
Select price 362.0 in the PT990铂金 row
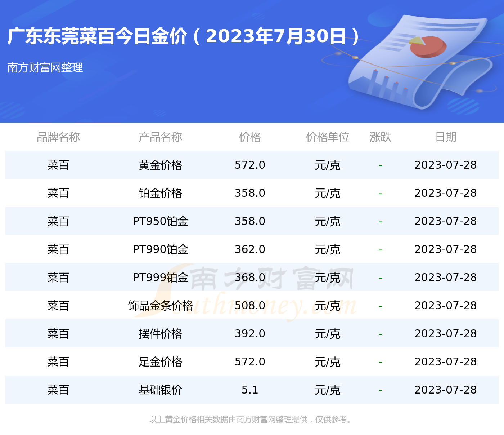250,249
